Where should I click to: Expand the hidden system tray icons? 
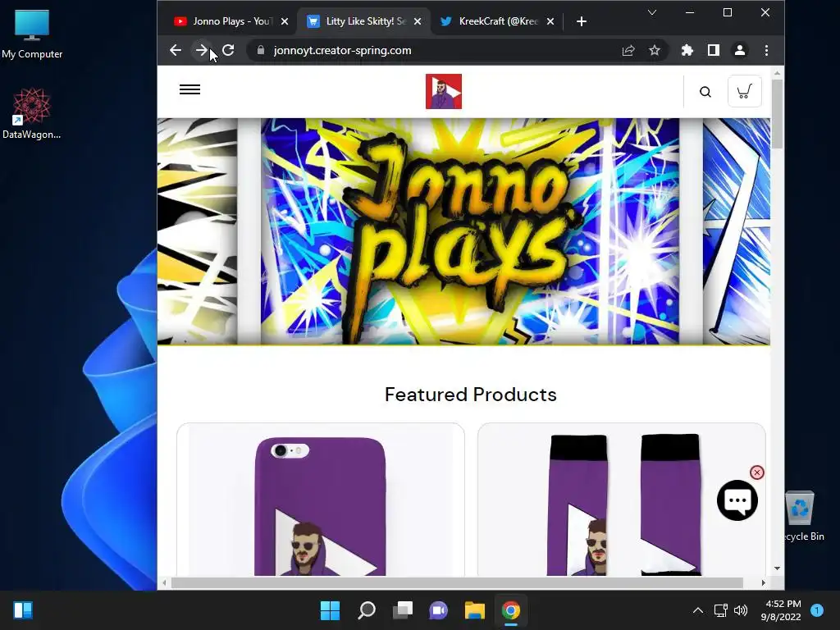click(698, 610)
